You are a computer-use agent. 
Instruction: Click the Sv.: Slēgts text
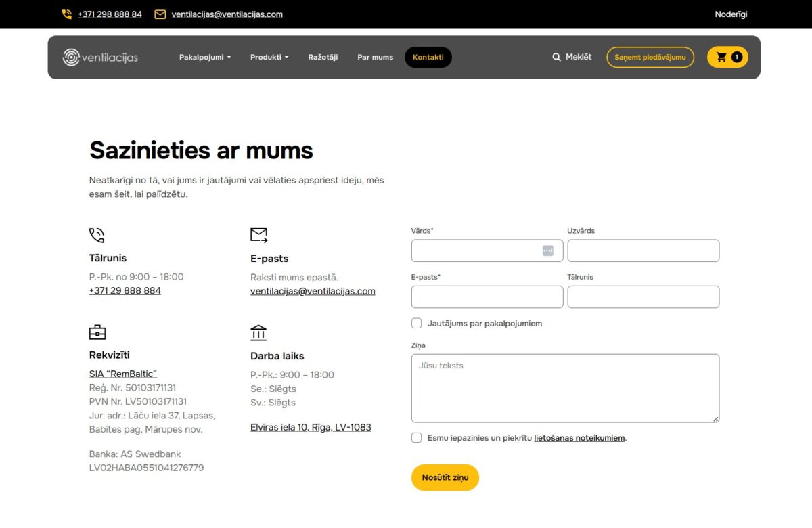pos(273,403)
